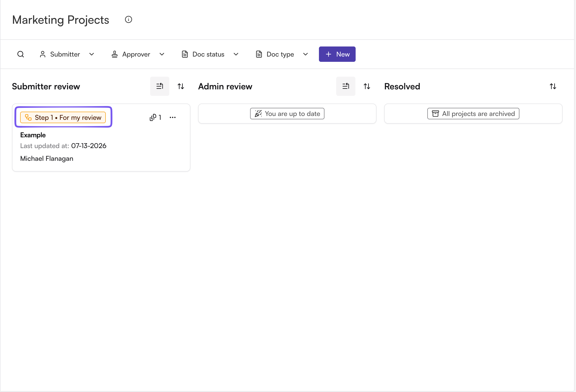Screen dimensions: 576x392
Task: Toggle Submitter review column filter icon
Action: coord(160,86)
